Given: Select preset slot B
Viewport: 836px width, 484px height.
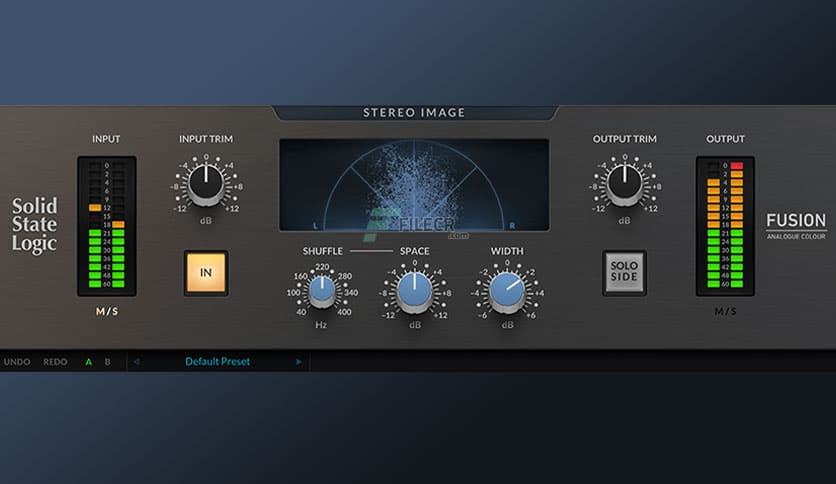Looking at the screenshot, I should tap(107, 362).
